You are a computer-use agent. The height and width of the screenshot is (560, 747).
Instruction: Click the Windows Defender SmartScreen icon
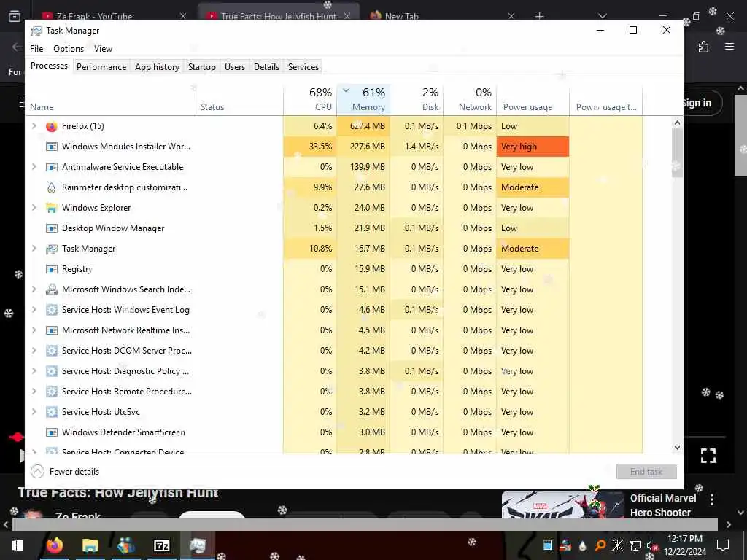52,433
